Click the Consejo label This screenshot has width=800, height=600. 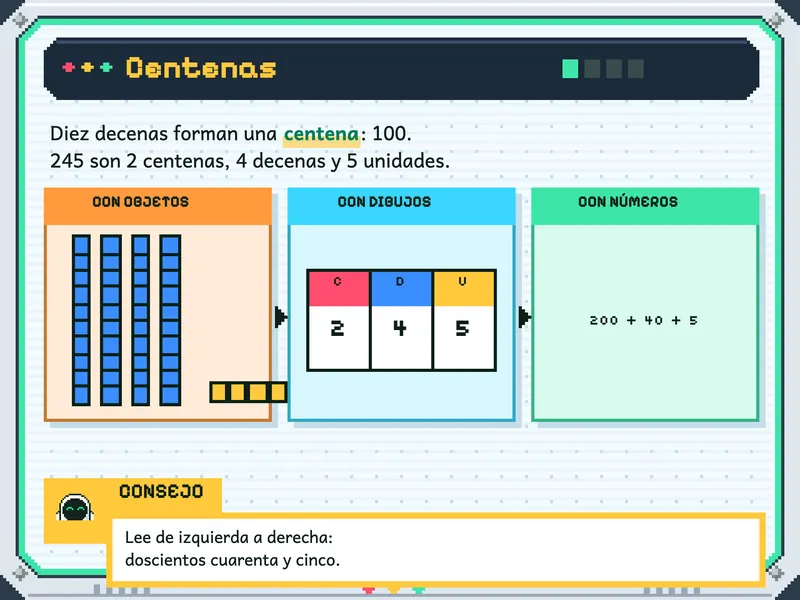tap(161, 491)
